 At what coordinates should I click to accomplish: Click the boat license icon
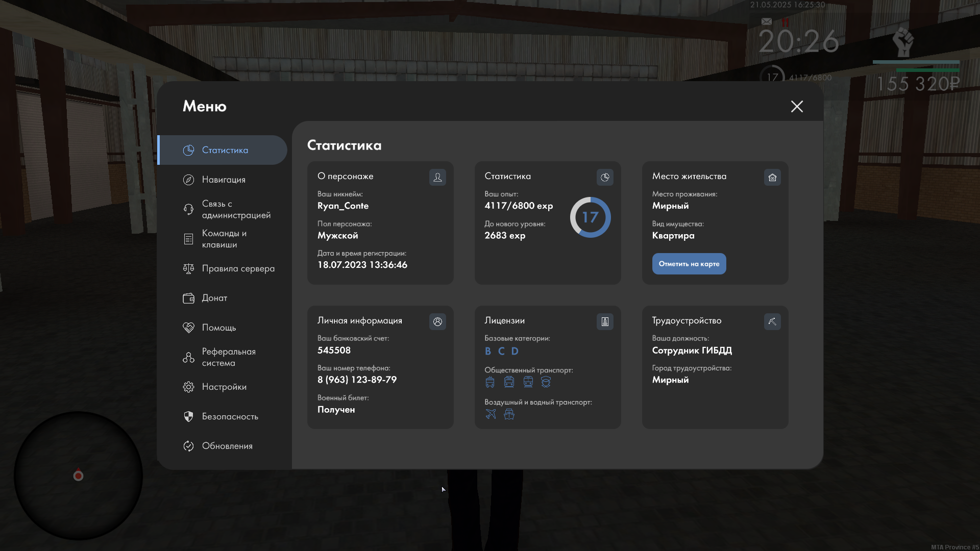(x=509, y=414)
